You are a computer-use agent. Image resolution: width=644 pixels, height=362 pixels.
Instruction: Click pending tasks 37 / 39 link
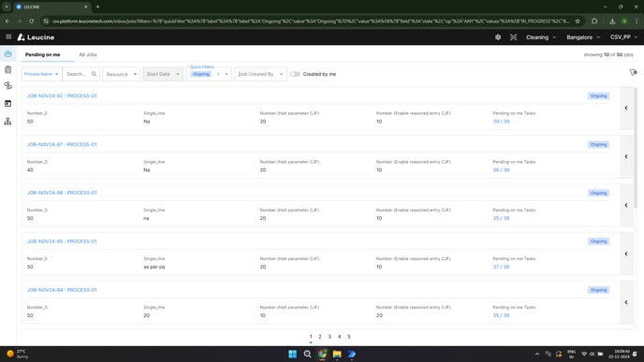click(501, 267)
